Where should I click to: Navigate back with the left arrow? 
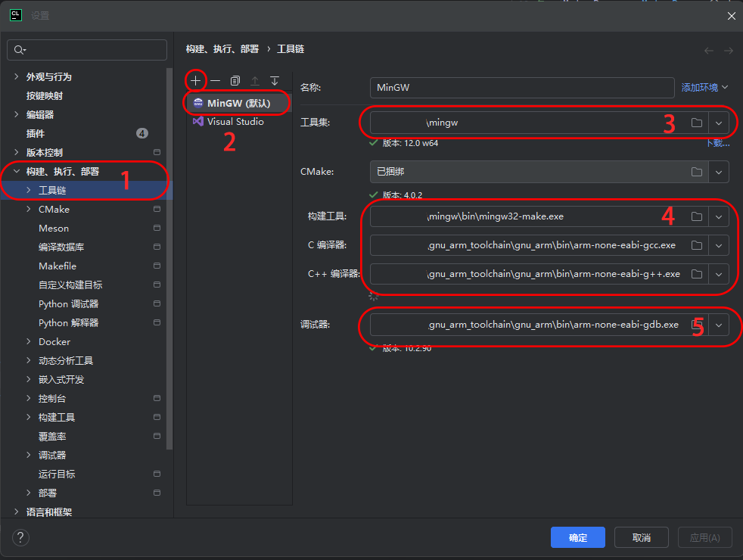point(708,50)
